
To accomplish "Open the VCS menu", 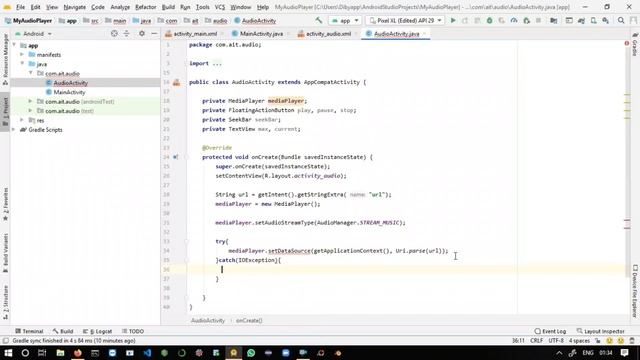I will point(220,7).
